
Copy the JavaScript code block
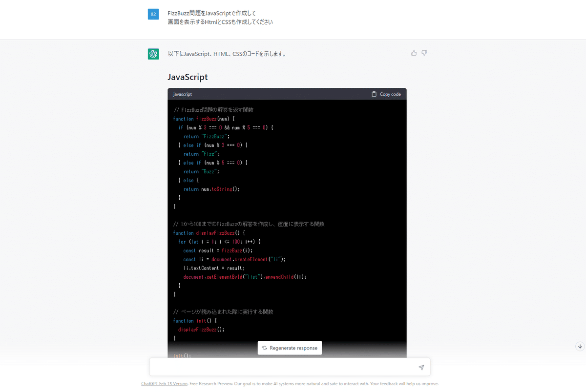pos(386,94)
